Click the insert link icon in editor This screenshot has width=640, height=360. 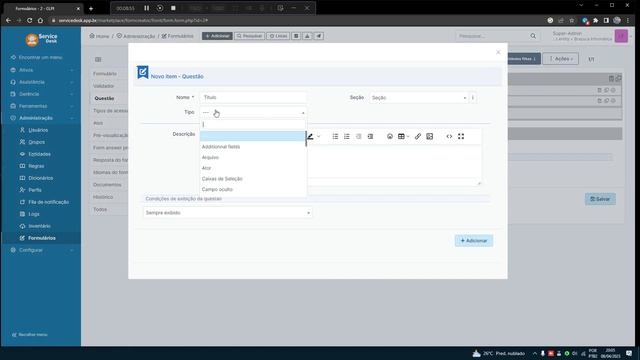418,136
